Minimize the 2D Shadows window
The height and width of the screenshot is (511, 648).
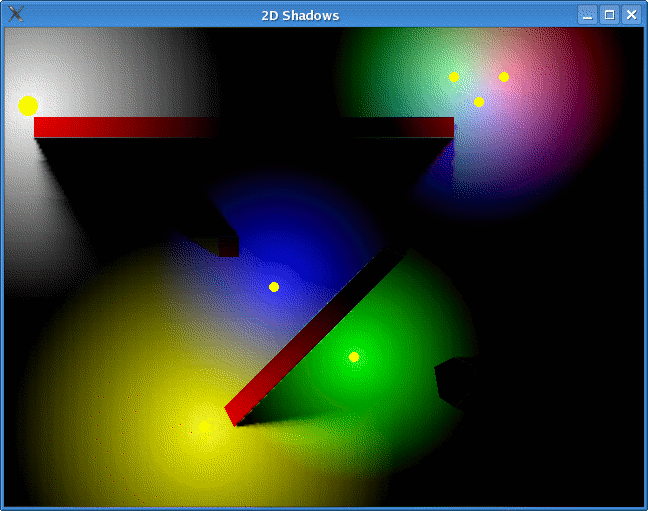pyautogui.click(x=587, y=14)
